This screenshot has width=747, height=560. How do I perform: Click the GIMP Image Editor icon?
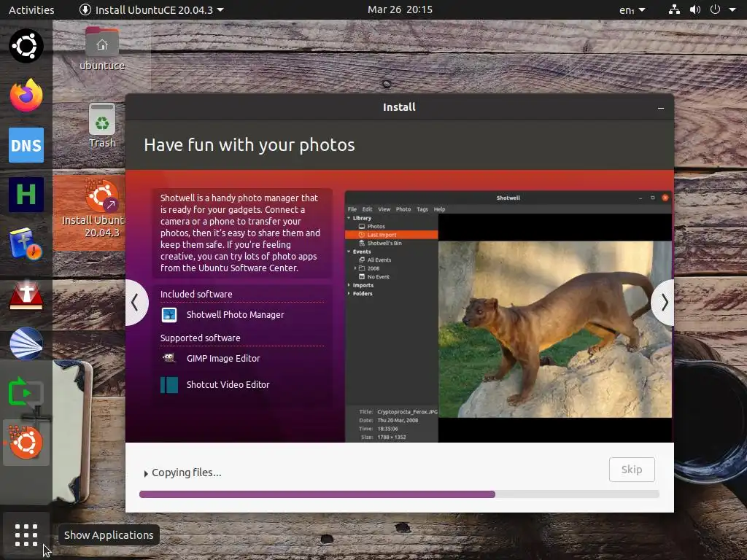click(169, 358)
